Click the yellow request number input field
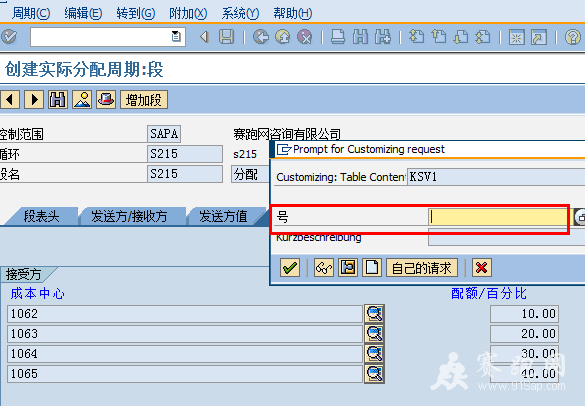 point(497,216)
